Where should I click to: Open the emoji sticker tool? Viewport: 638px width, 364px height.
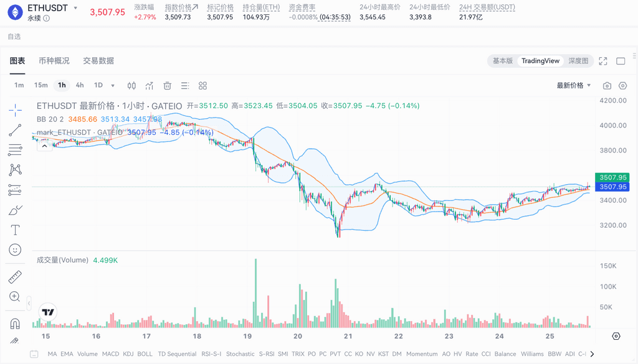[x=15, y=250]
